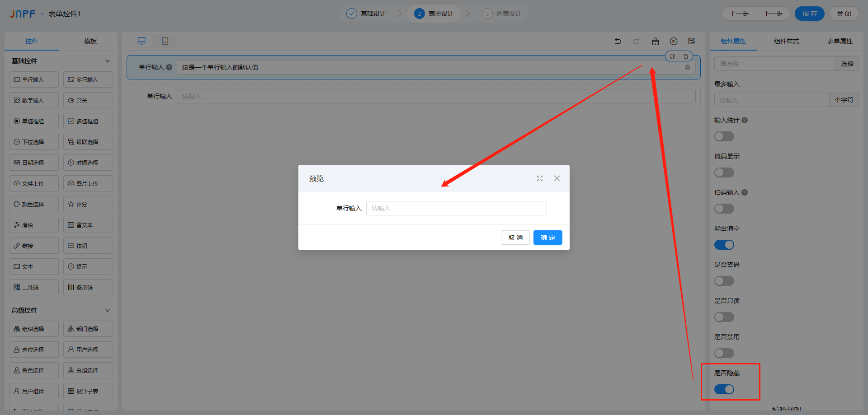The height and width of the screenshot is (415, 868).
Task: Click 关闭 to close the designer
Action: 844,14
